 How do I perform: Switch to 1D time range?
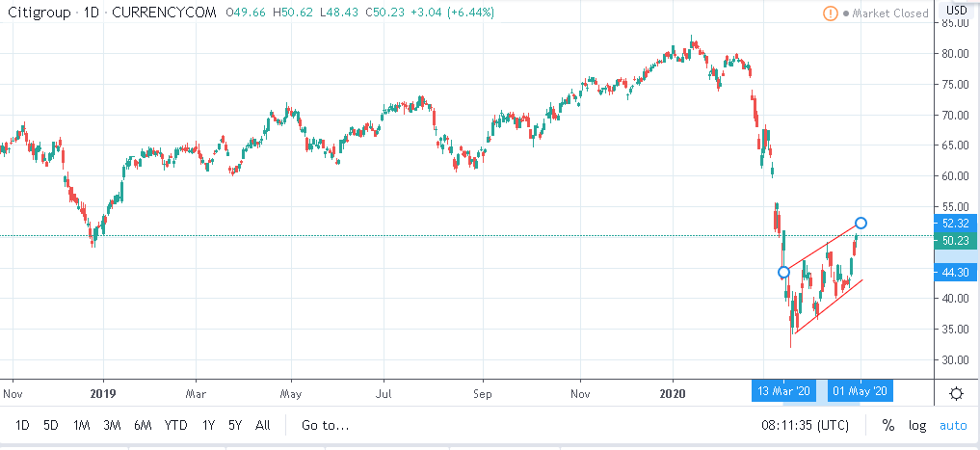click(21, 425)
